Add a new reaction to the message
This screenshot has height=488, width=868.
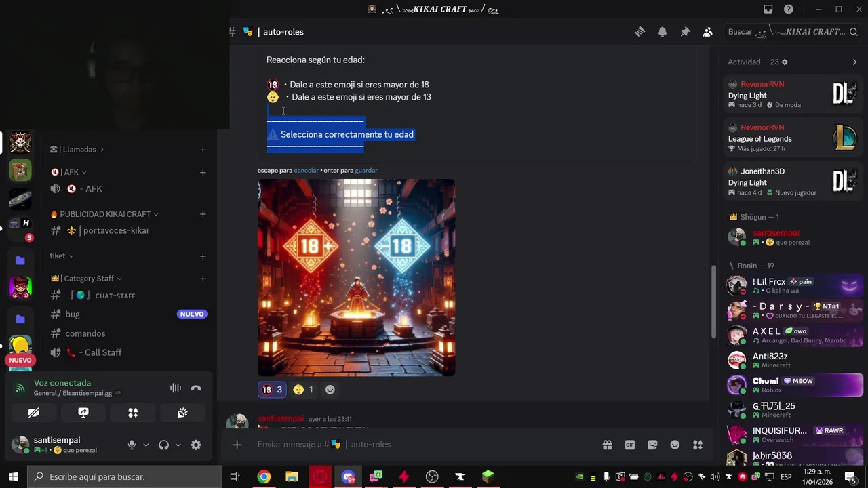click(x=330, y=390)
